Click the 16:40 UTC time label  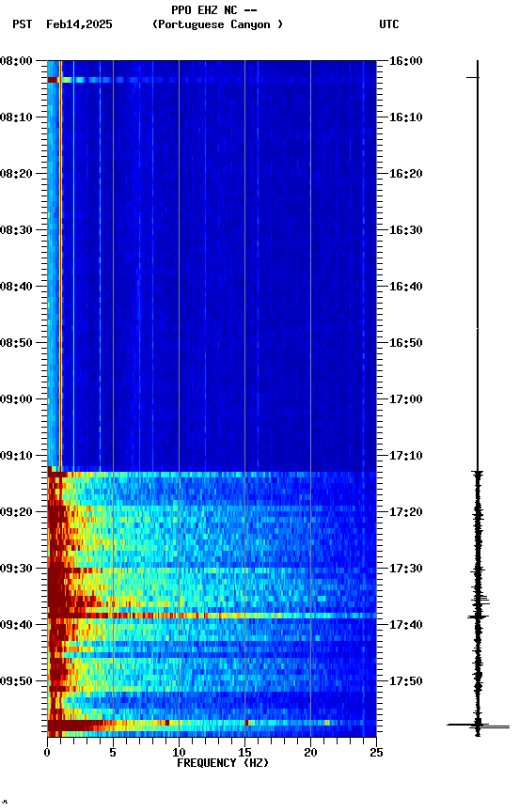coord(406,287)
